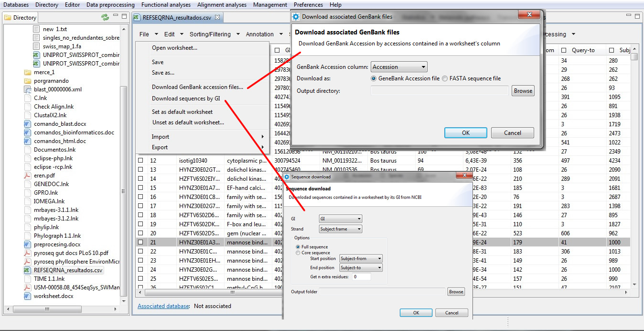
Task: Click the Get n extra residues field
Action: tap(362, 276)
